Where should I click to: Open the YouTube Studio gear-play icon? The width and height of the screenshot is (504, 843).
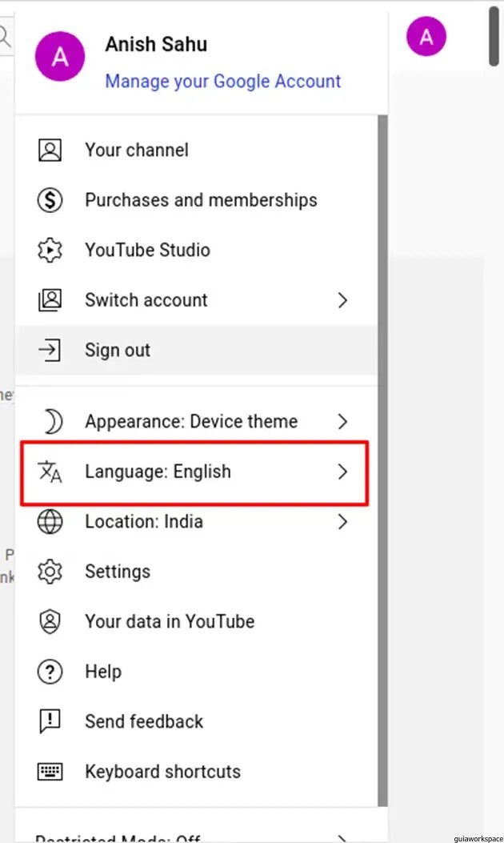(x=50, y=250)
